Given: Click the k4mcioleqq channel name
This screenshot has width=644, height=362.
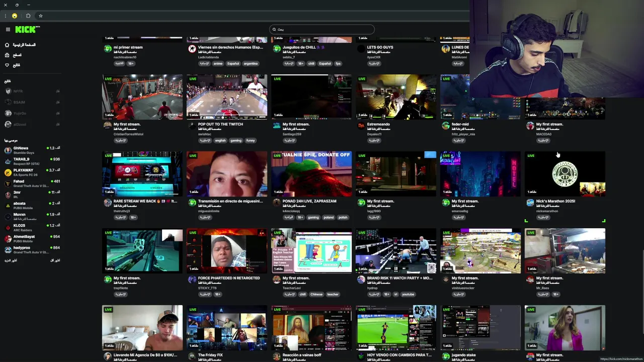Looking at the screenshot, I should point(291,211).
